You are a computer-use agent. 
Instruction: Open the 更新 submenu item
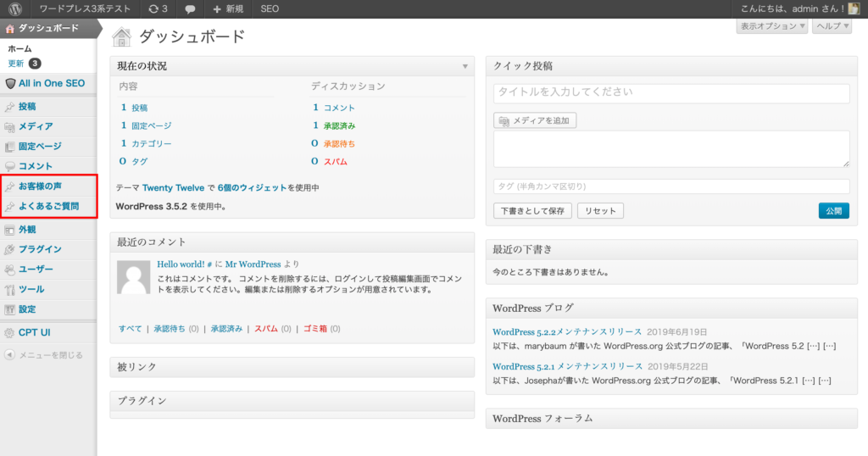click(x=16, y=64)
